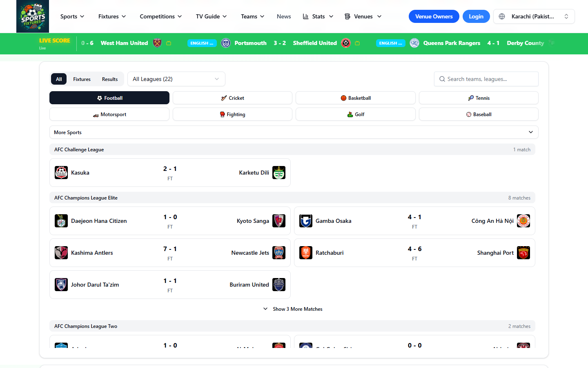
Task: Click the Daejeon Hana Citizen logo
Action: (x=61, y=221)
